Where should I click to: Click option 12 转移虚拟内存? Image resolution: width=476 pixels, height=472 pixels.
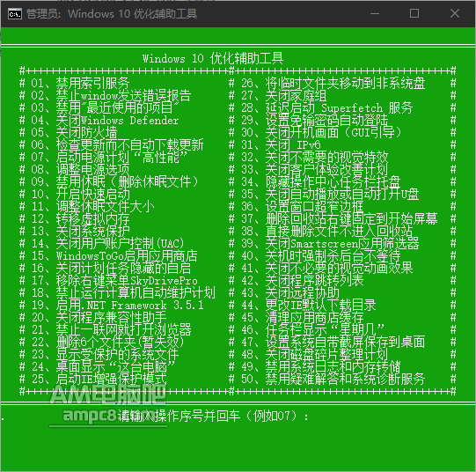(x=80, y=219)
